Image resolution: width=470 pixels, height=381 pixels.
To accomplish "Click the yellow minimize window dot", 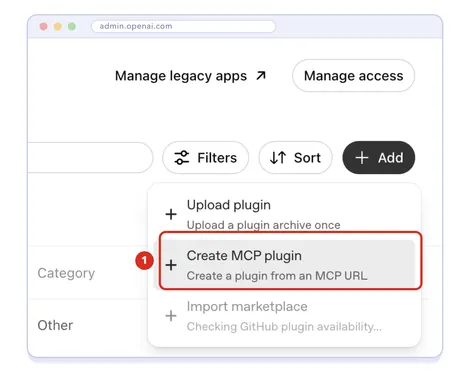I will 58,26.
